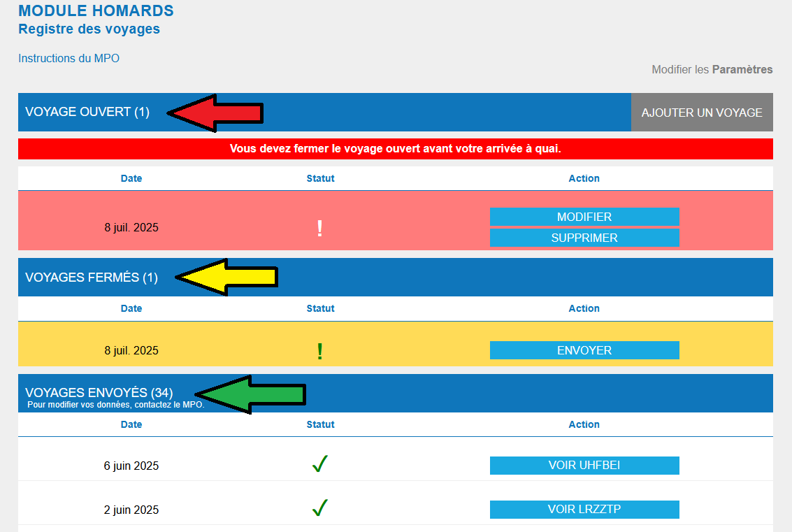Click the white exclamation status in open voyage row
This screenshot has height=532, width=792.
320,229
